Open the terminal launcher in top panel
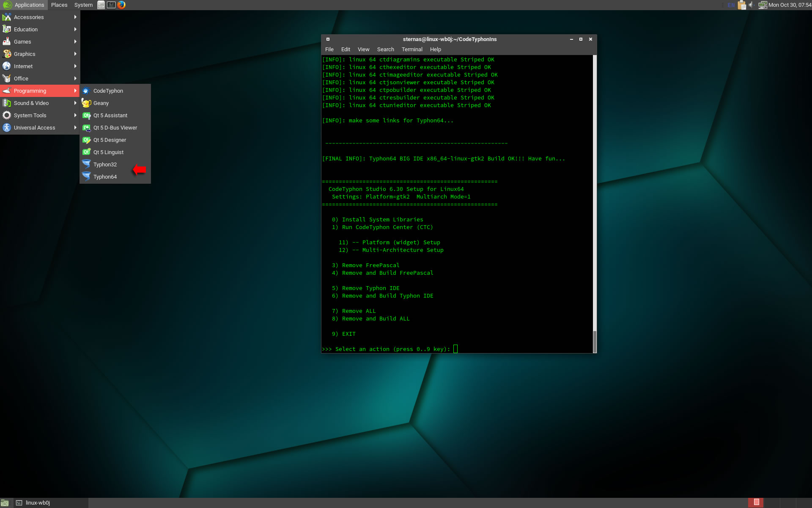This screenshot has height=508, width=812. pyautogui.click(x=111, y=5)
